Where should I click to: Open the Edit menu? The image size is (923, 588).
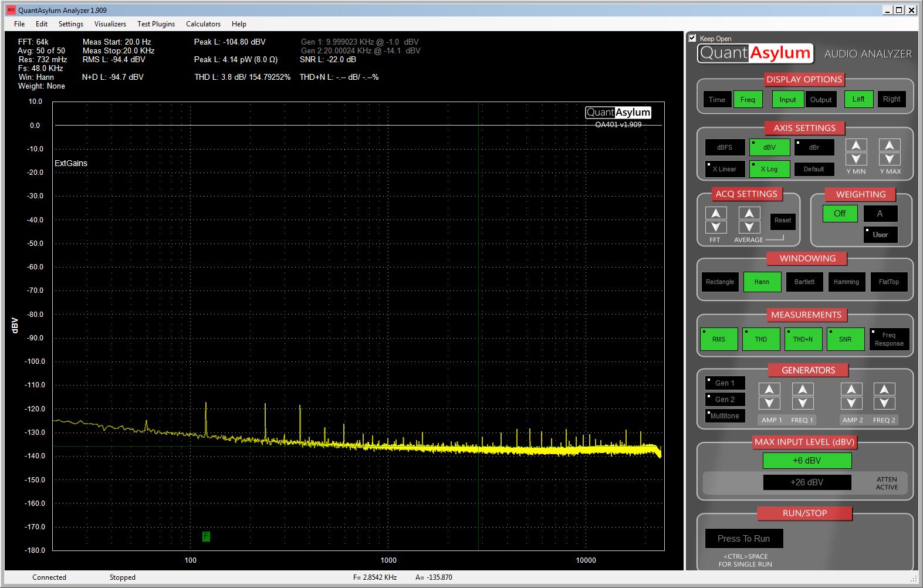click(x=42, y=24)
